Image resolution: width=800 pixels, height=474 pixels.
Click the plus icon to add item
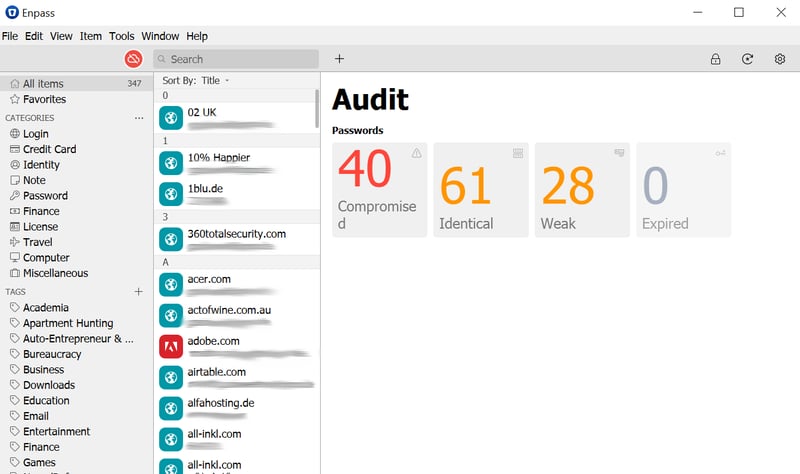coord(339,59)
